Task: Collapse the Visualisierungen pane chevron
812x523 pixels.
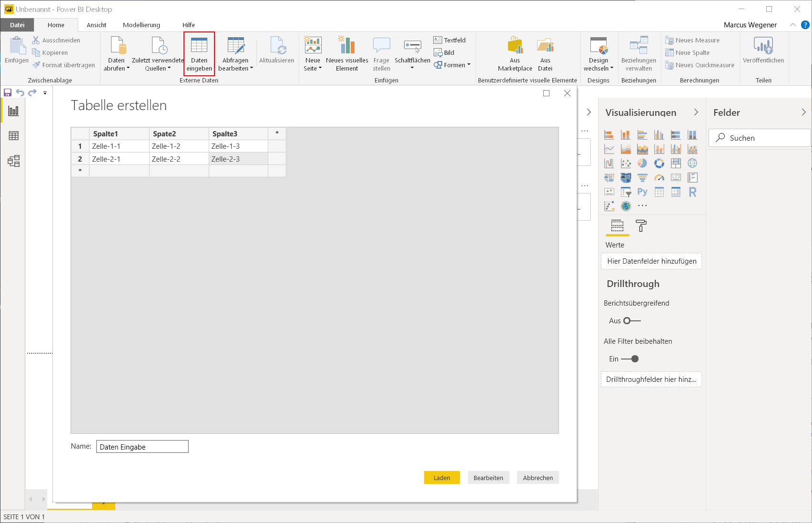Action: pos(696,113)
